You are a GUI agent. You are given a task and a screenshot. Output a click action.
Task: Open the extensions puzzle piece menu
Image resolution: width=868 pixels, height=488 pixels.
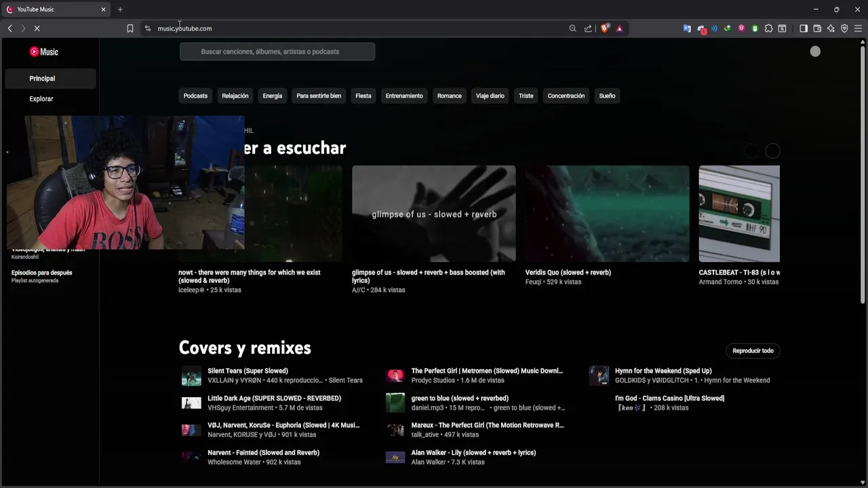pyautogui.click(x=768, y=28)
